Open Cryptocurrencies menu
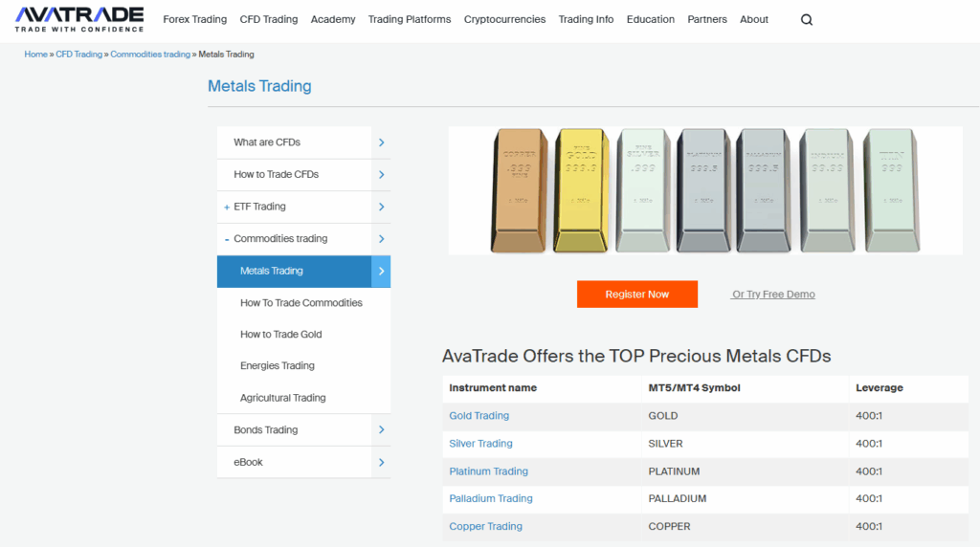Viewport: 980px width, 547px height. 504,19
